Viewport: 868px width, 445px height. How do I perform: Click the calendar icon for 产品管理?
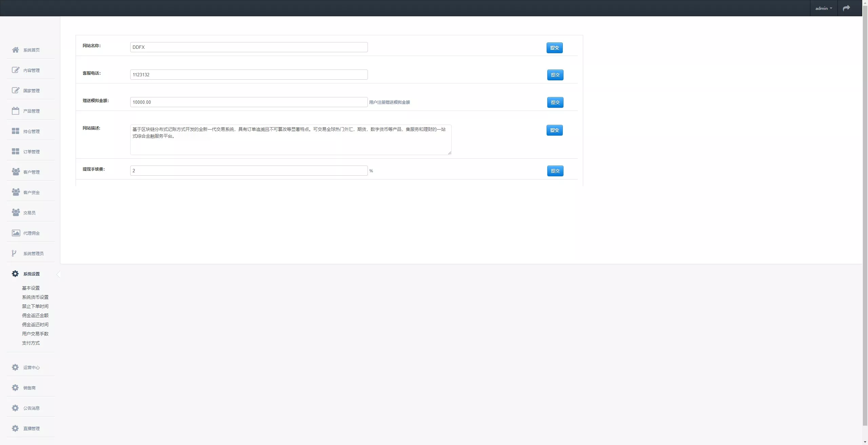pyautogui.click(x=15, y=111)
